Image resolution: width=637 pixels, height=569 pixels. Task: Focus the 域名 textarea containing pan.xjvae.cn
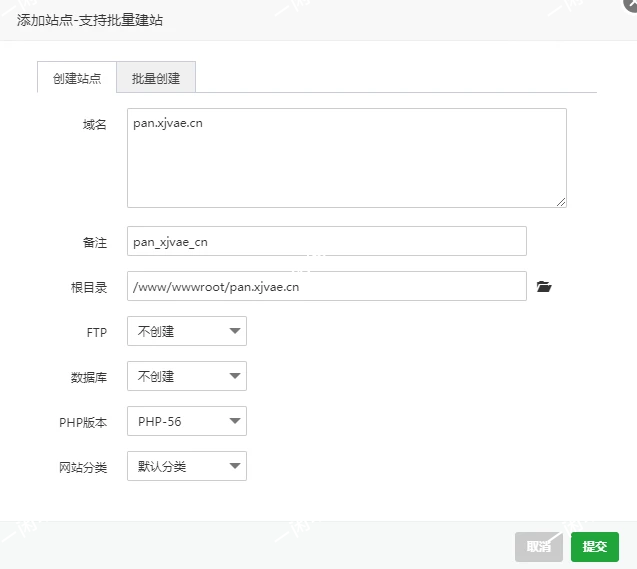coord(346,158)
